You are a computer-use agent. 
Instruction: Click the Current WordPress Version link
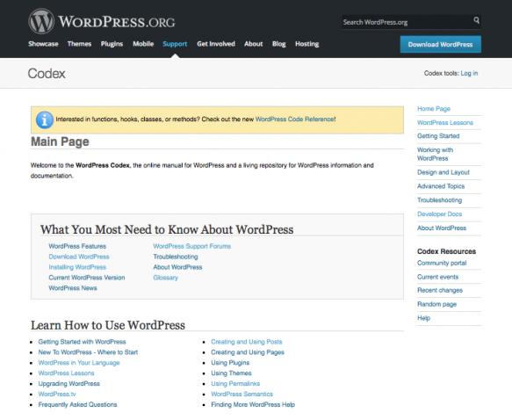(87, 278)
